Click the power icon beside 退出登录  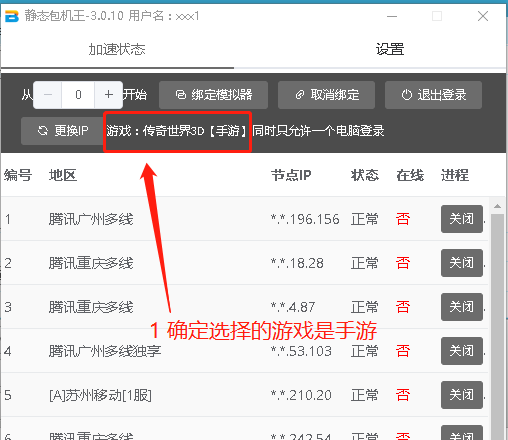pyautogui.click(x=406, y=95)
